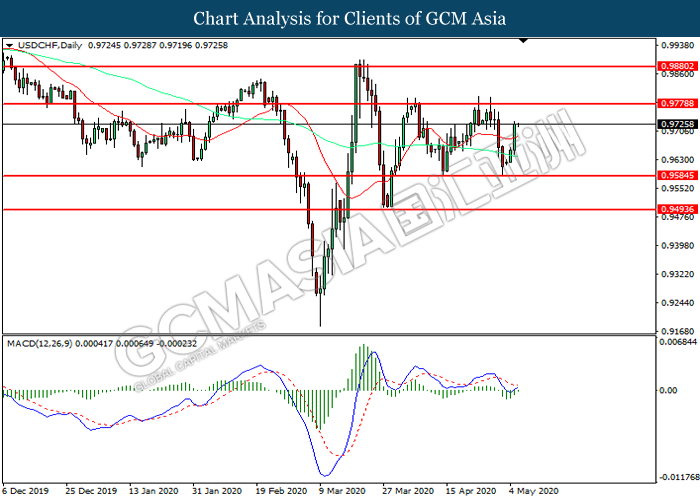Image resolution: width=700 pixels, height=500 pixels.
Task: Select the 0.006844 MACD scale label
Action: pyautogui.click(x=678, y=342)
